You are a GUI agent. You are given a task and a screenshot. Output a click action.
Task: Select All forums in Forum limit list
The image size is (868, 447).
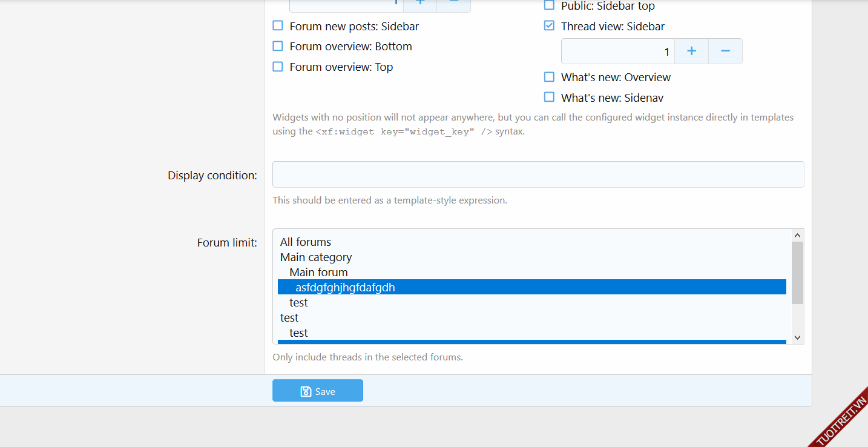(306, 242)
